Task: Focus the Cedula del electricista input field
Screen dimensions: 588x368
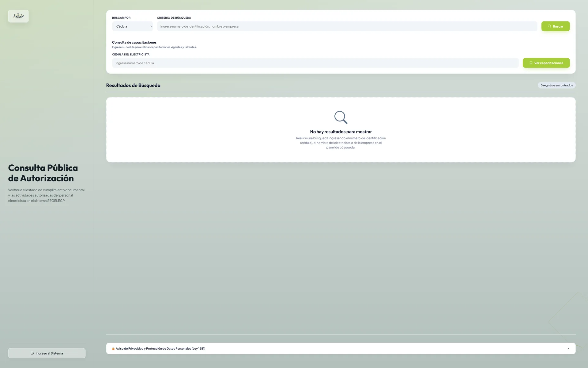Action: pyautogui.click(x=315, y=63)
